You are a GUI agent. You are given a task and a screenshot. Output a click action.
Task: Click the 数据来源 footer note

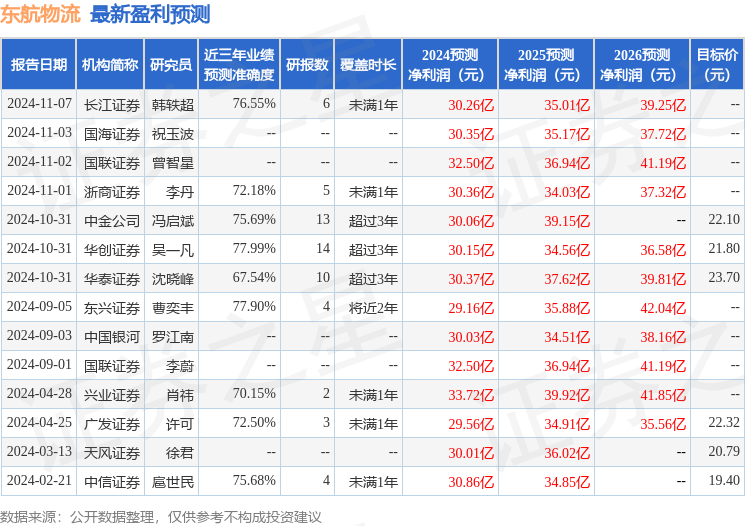tap(161, 516)
